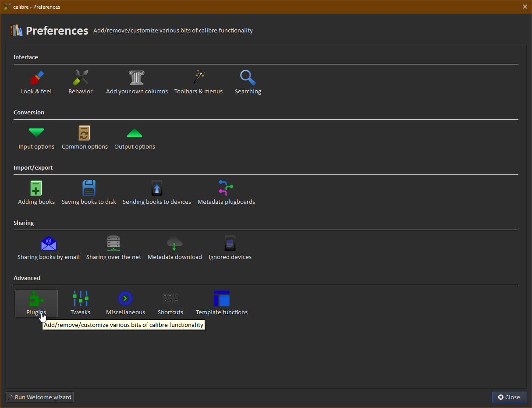Viewport: 532px width, 408px height.
Task: Click the calibre books logo beside Preferences
Action: pos(16,30)
